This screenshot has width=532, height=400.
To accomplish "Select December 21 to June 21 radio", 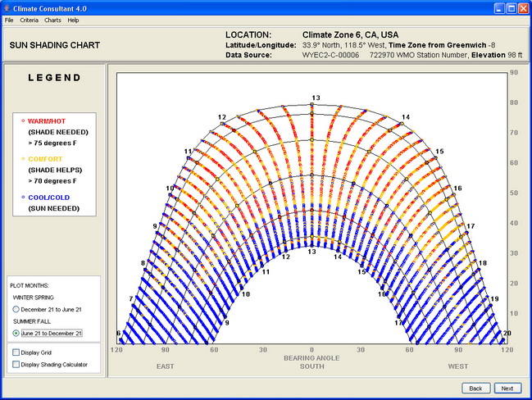I will click(x=16, y=309).
